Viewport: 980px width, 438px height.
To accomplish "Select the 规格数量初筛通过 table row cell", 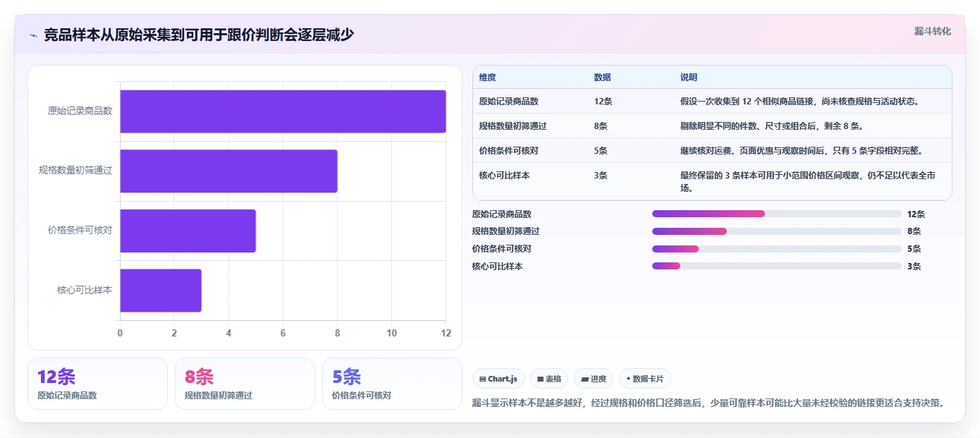I will pyautogui.click(x=513, y=126).
